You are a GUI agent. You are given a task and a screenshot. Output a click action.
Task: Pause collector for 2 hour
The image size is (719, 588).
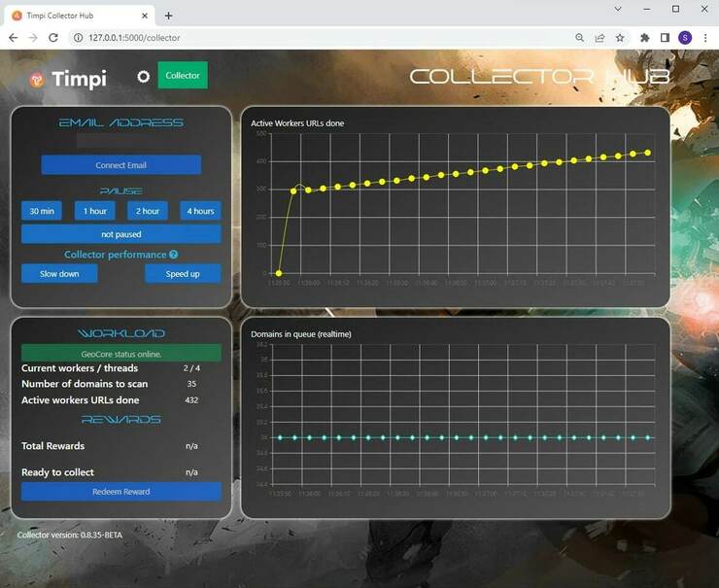[148, 211]
